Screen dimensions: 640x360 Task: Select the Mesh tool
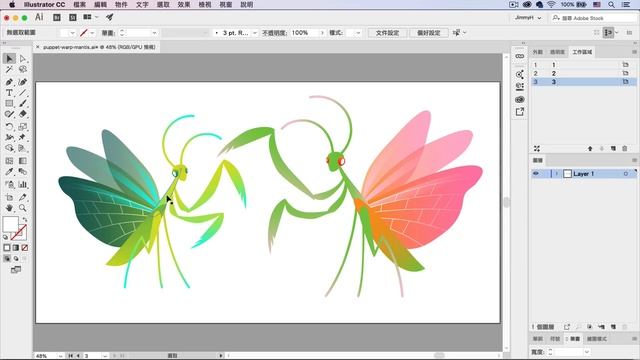pyautogui.click(x=9, y=161)
